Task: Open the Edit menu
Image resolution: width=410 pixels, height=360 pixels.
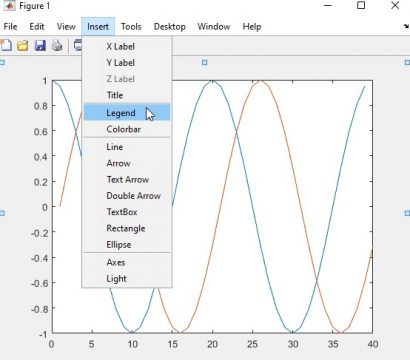Action: pos(37,27)
